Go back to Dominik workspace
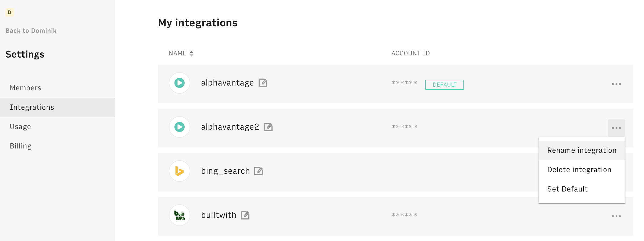This screenshot has height=241, width=644. [31, 31]
